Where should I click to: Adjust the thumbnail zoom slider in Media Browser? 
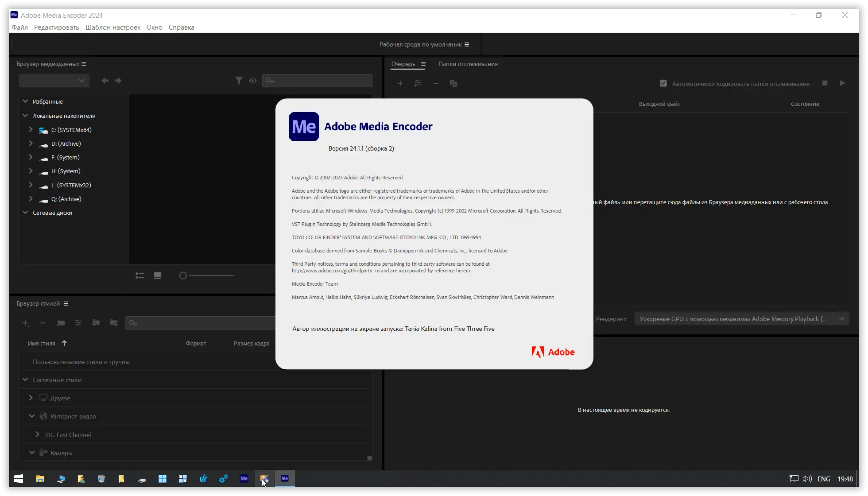pos(183,275)
